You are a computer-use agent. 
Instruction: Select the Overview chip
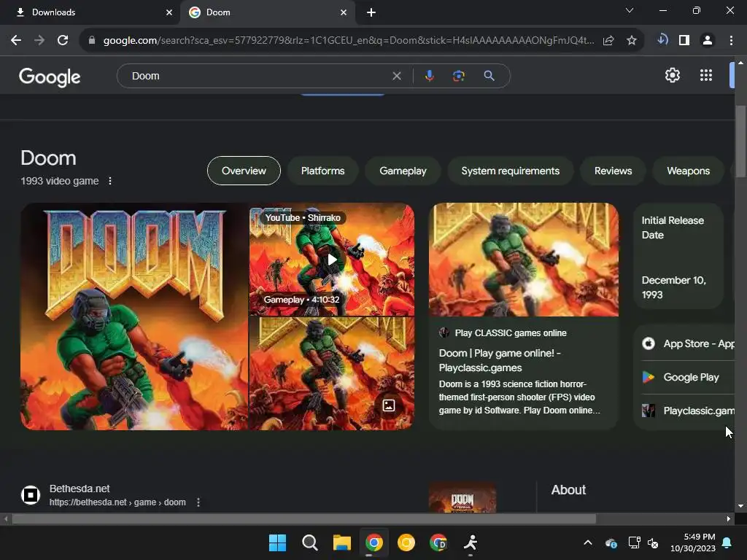click(x=244, y=171)
